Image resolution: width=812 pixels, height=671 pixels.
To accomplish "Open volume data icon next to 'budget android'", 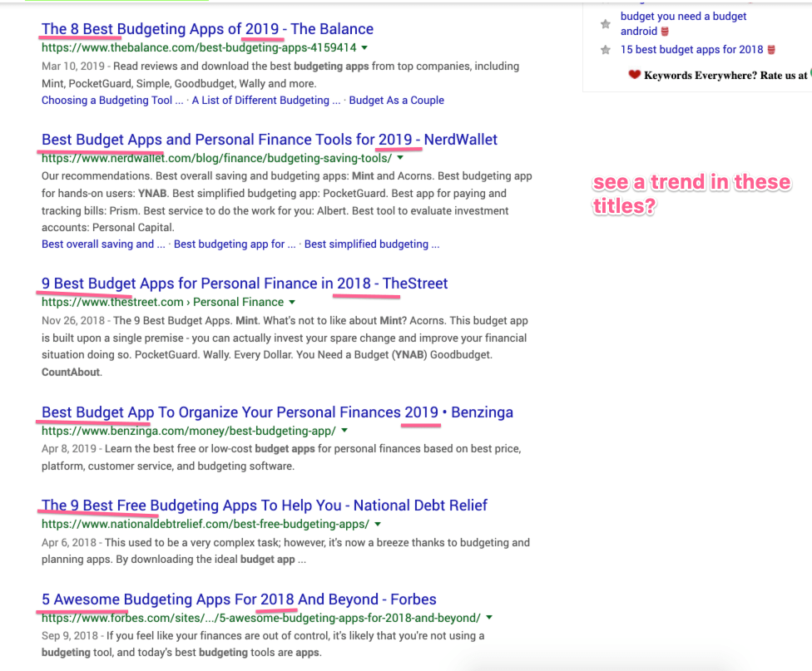I will point(665,32).
